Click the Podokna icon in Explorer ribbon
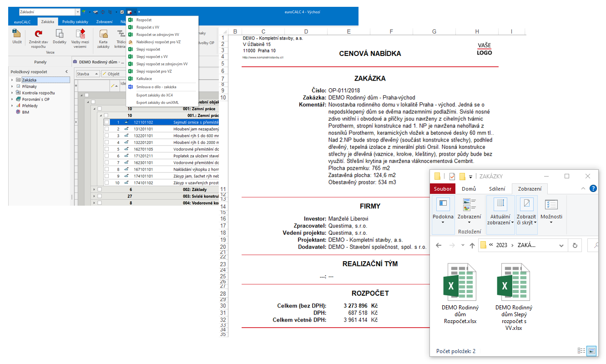Screen dimensions: 606x364 [443, 204]
